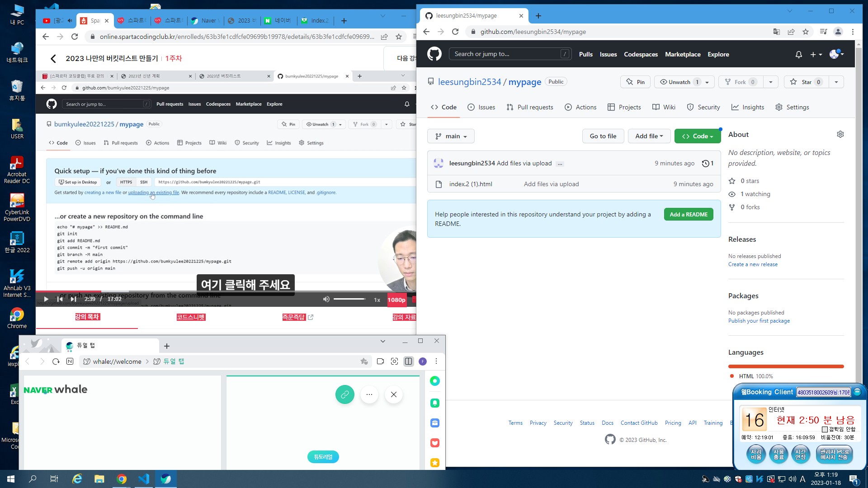868x488 pixels.
Task: Toggle Whale dual tab split view
Action: (x=409, y=361)
